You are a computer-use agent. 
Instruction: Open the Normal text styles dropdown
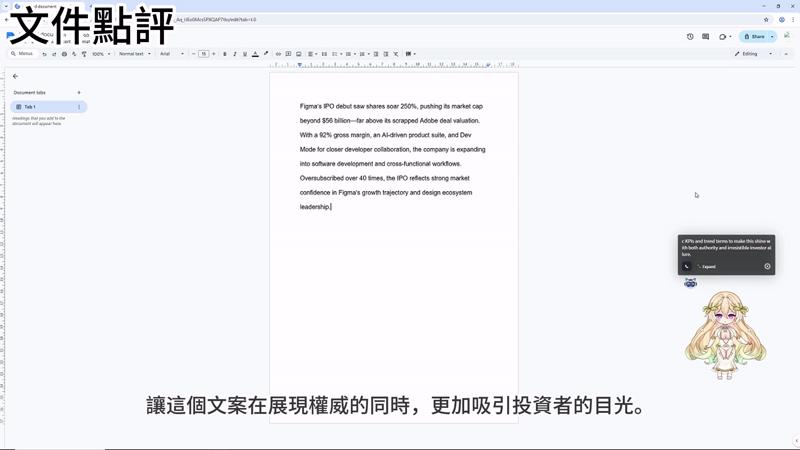135,54
